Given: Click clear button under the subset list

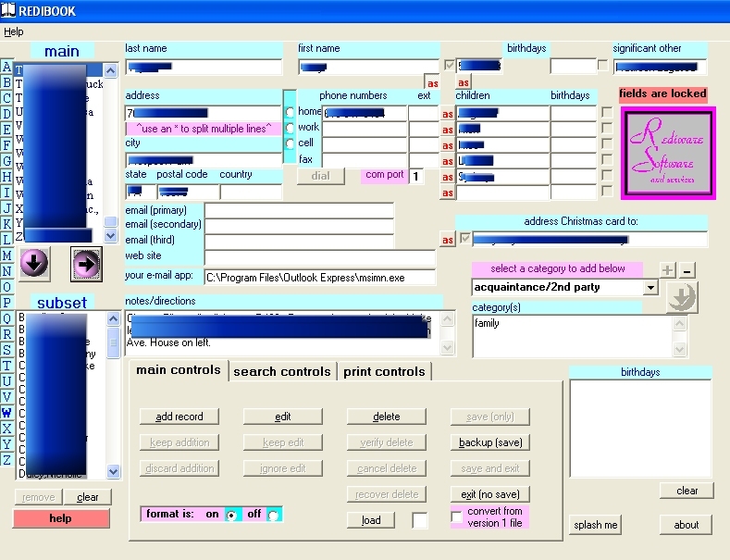Looking at the screenshot, I should click(x=88, y=498).
